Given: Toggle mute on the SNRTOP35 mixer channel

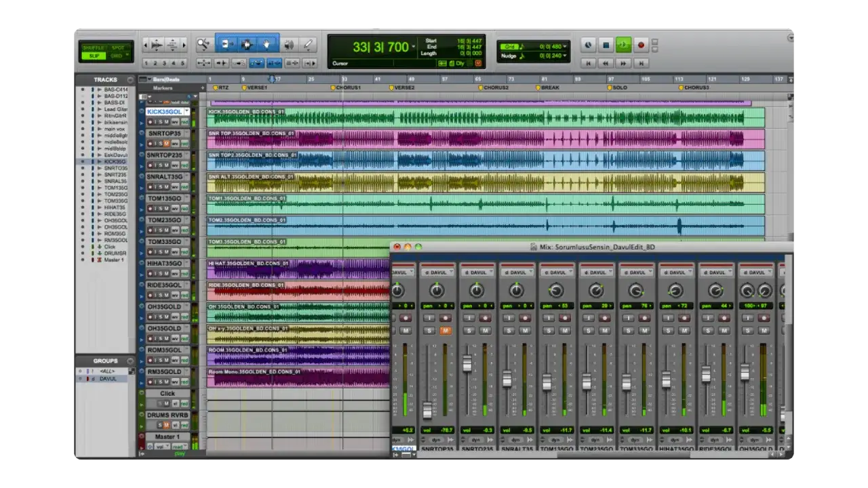Looking at the screenshot, I should click(x=446, y=330).
